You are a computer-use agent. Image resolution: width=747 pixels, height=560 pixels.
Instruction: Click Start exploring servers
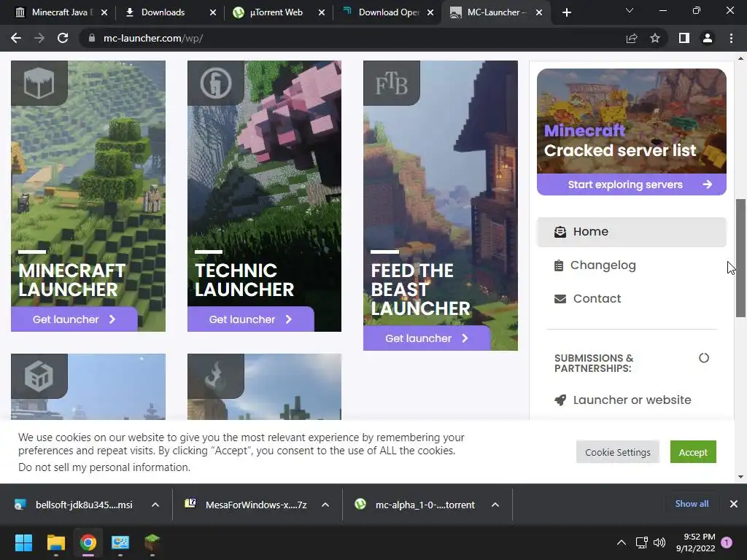coord(632,184)
